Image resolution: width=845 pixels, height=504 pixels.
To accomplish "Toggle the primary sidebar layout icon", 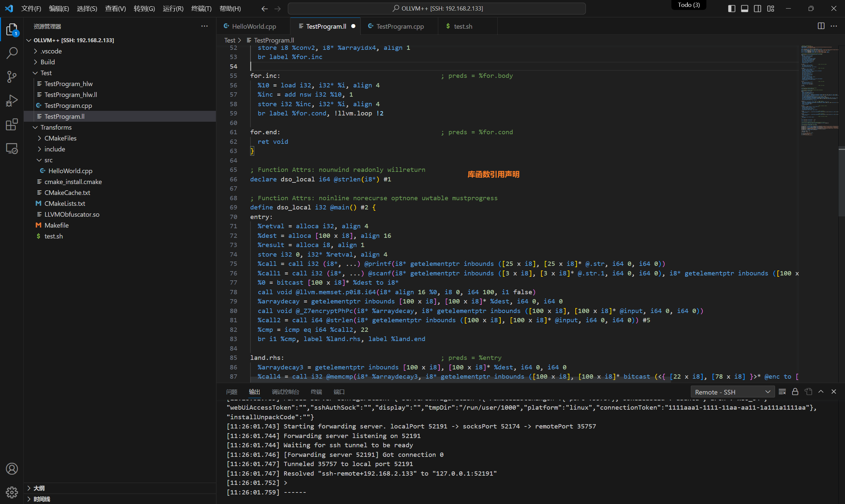I will point(732,9).
